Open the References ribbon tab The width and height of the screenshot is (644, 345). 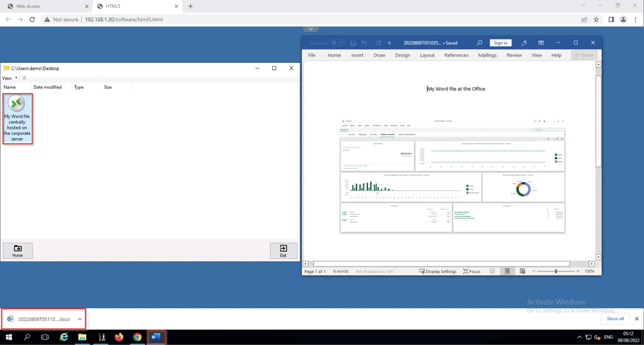[x=456, y=55]
